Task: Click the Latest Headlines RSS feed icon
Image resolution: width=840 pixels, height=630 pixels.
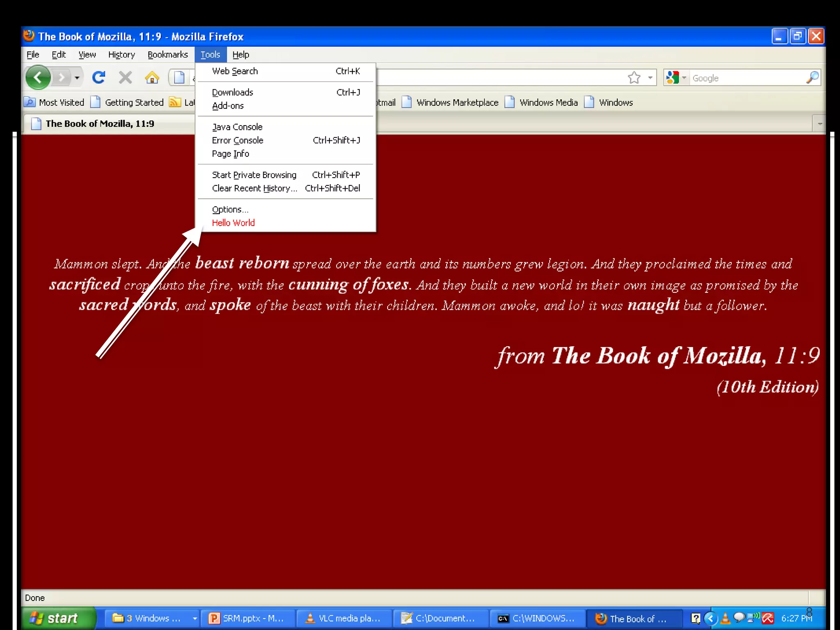Action: [175, 102]
